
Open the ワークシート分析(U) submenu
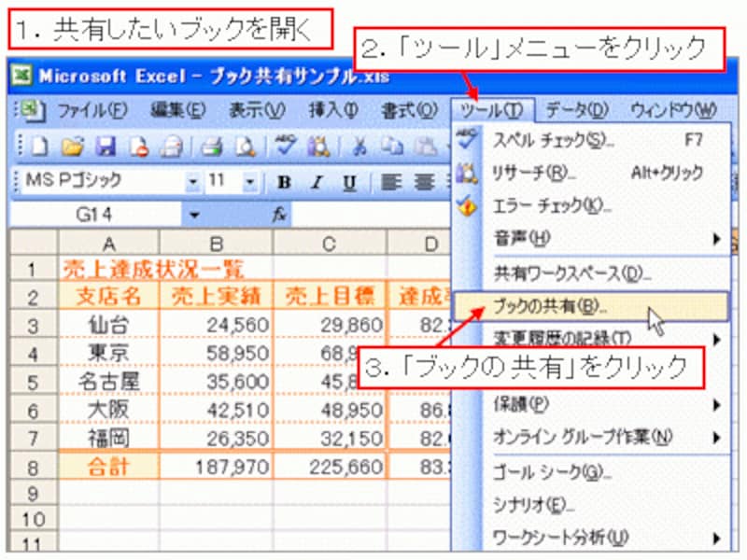pos(591,539)
